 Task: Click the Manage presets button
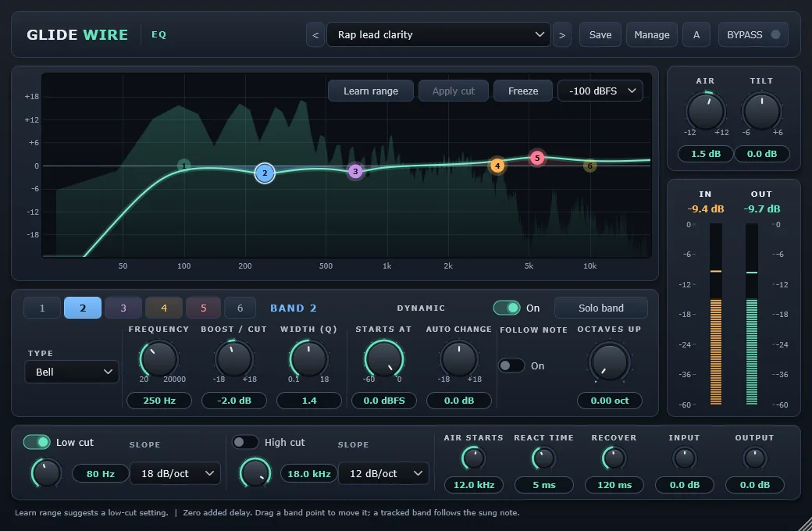(651, 34)
